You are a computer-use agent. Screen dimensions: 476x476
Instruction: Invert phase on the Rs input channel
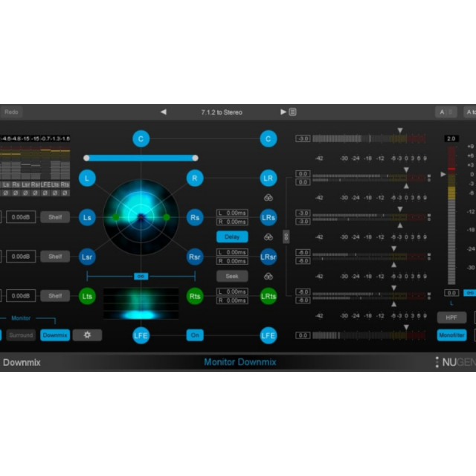point(16,193)
